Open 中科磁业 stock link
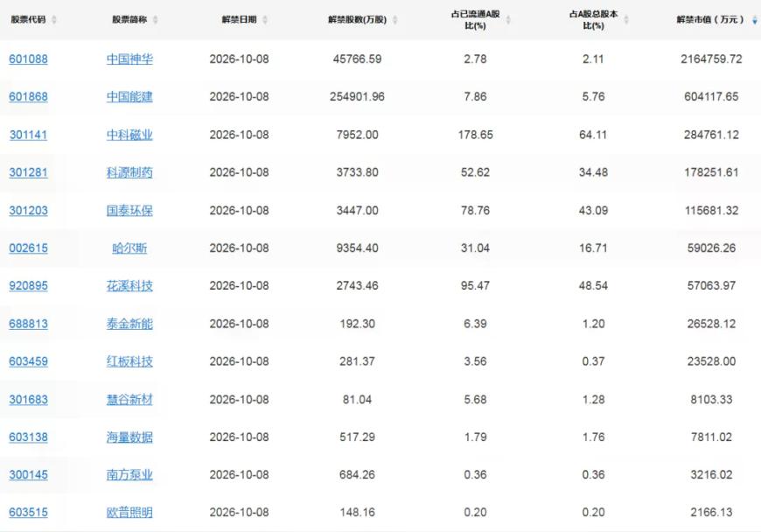The width and height of the screenshot is (761, 532). tap(129, 135)
